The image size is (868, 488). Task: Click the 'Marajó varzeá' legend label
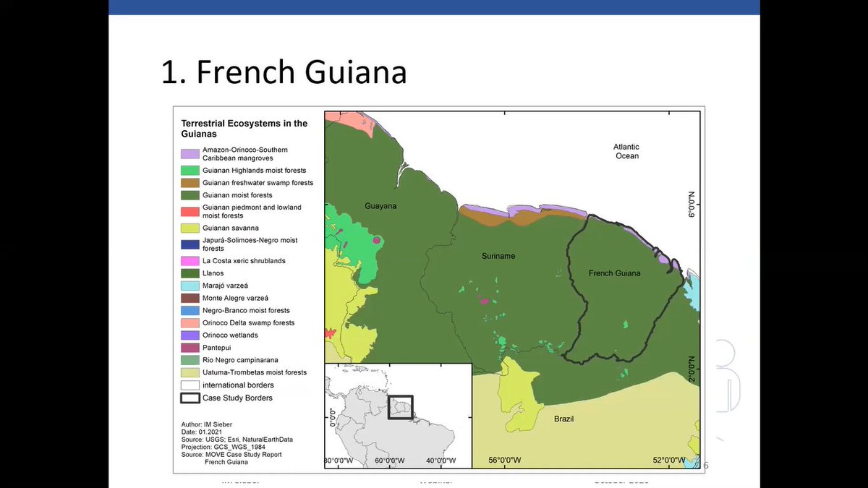pos(226,286)
